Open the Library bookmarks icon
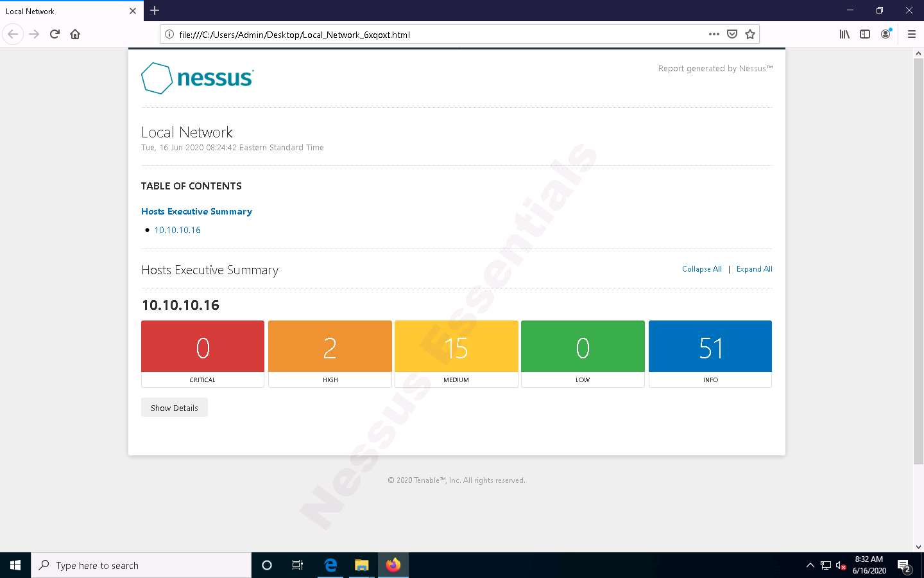Viewport: 924px width, 578px height. (844, 34)
